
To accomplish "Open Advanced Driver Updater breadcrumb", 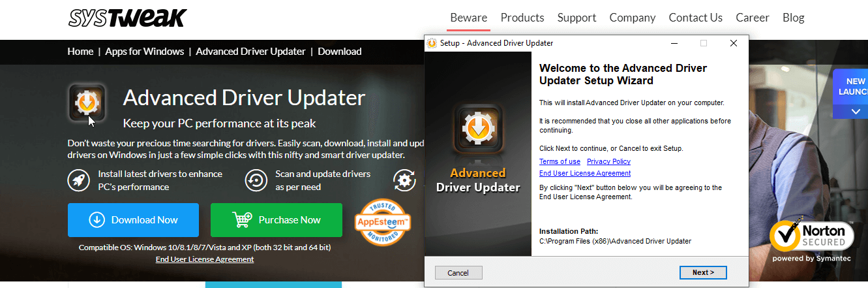I will 250,52.
